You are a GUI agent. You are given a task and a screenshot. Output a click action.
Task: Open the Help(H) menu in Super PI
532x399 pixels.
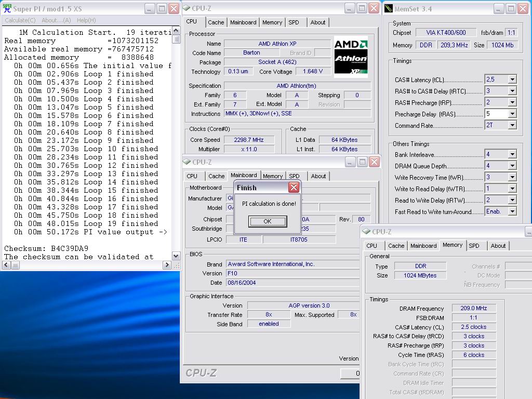[x=86, y=20]
